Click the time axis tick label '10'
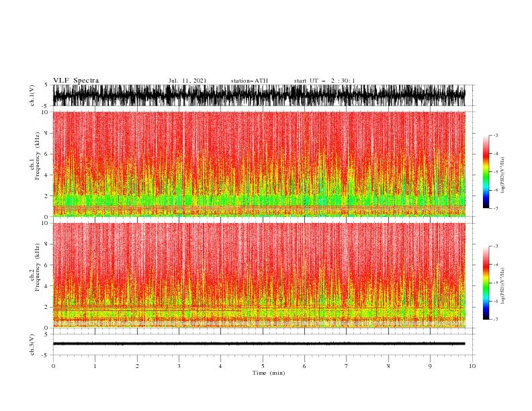532x411 pixels. [472, 366]
